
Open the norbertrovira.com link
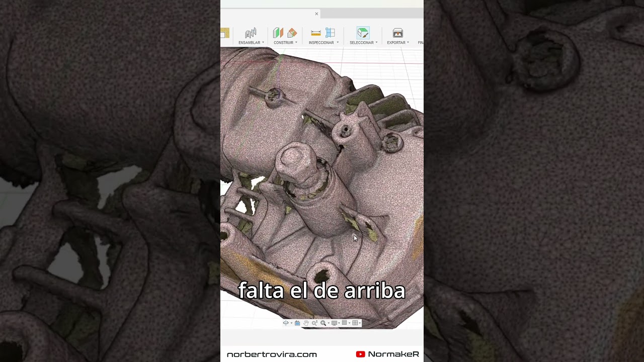pos(272,354)
